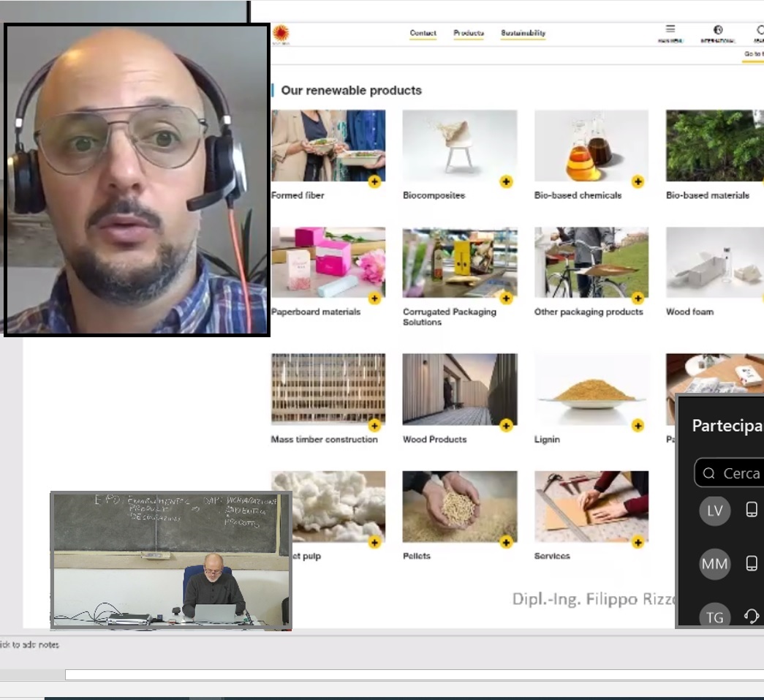Open the Products menu item
This screenshot has width=764, height=700.
469,33
